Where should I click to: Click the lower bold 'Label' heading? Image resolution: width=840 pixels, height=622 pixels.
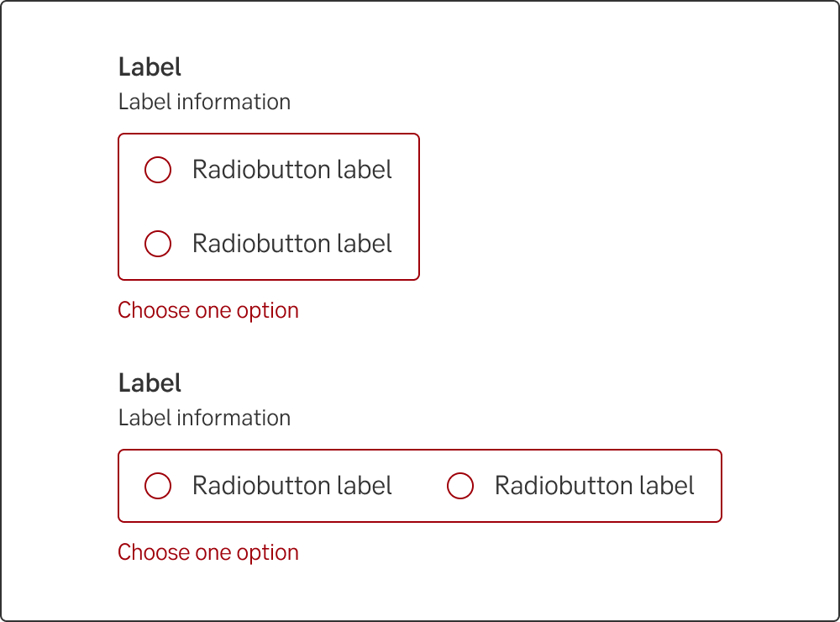(x=150, y=383)
